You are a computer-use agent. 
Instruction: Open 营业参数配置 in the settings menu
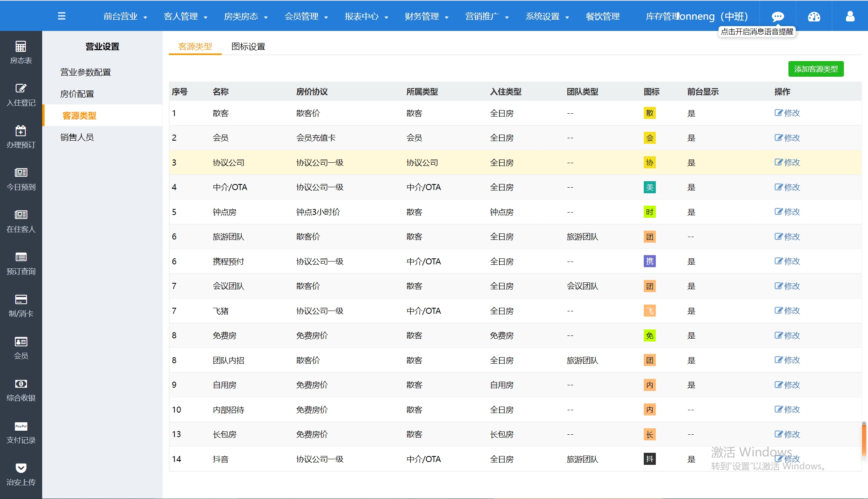[86, 72]
